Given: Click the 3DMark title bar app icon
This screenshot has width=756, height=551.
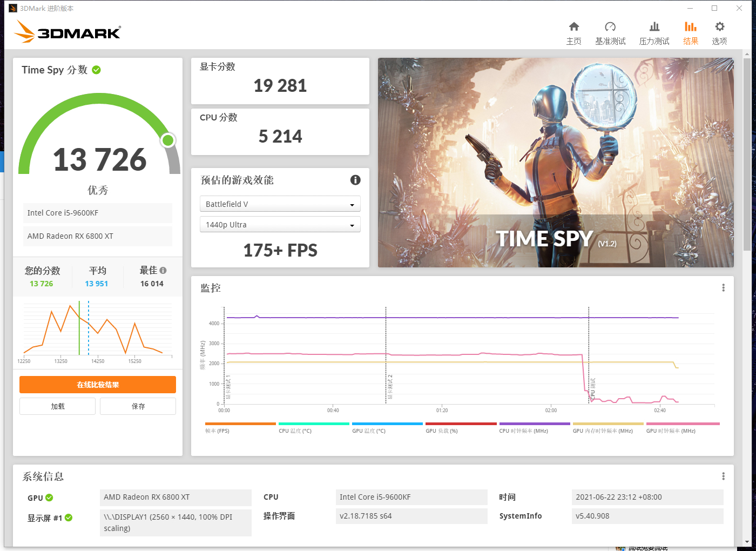Looking at the screenshot, I should pos(13,8).
